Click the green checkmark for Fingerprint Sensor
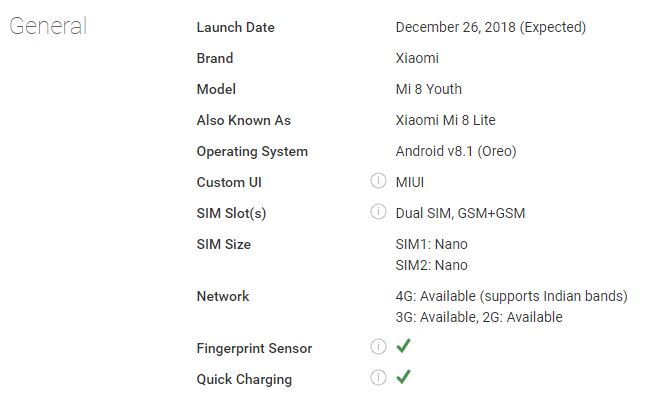This screenshot has width=665, height=402. point(403,346)
